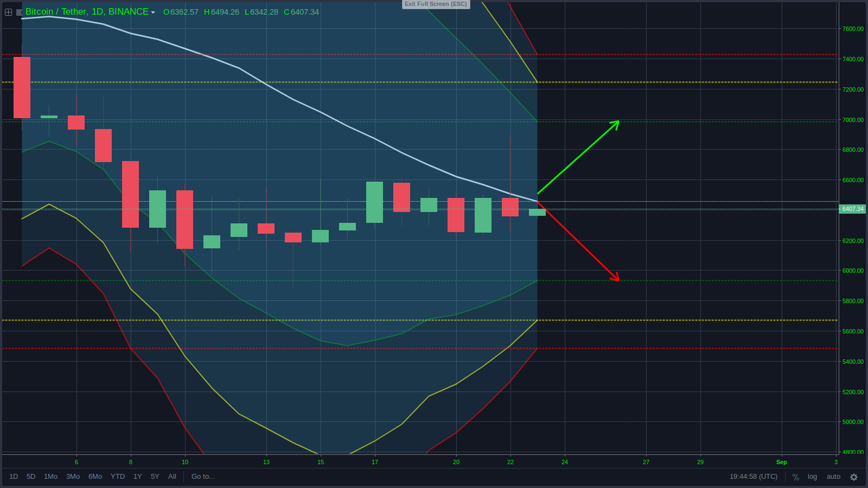
Task: Open the Bitcoin / Tether symbol dropdown arrow
Action: pos(153,12)
